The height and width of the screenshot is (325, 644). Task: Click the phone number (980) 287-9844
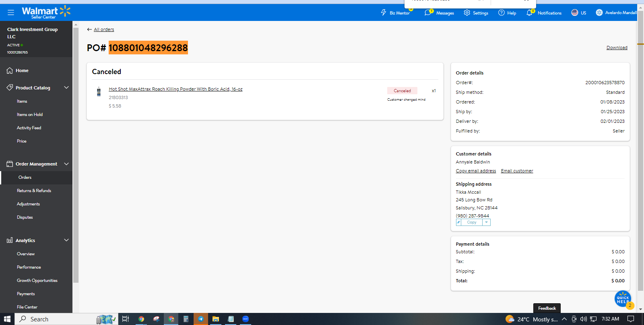click(473, 216)
